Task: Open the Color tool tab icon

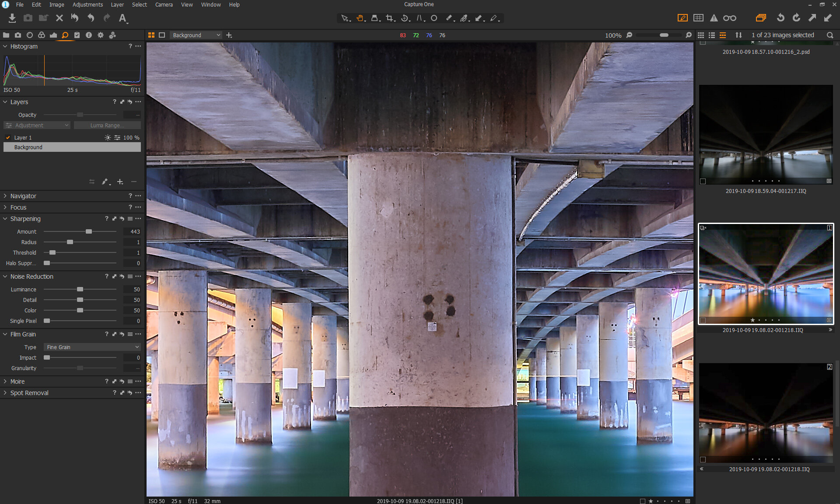Action: point(41,35)
